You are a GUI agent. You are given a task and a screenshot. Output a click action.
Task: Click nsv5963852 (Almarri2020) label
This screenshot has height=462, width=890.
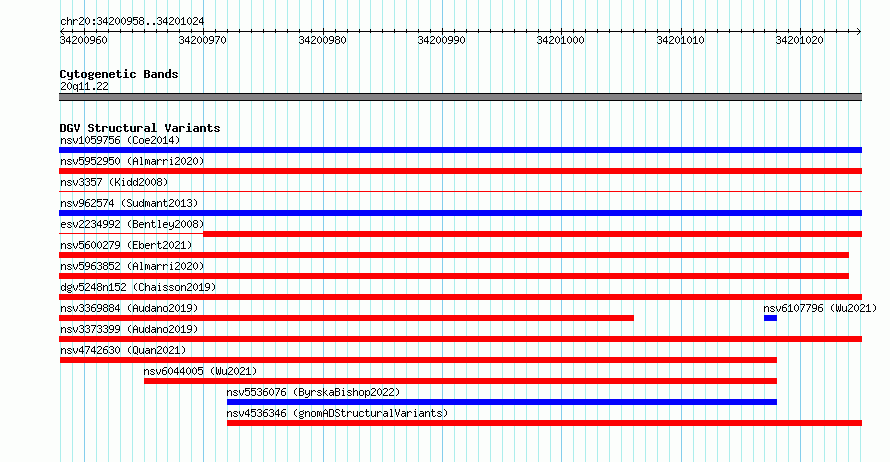(x=132, y=266)
